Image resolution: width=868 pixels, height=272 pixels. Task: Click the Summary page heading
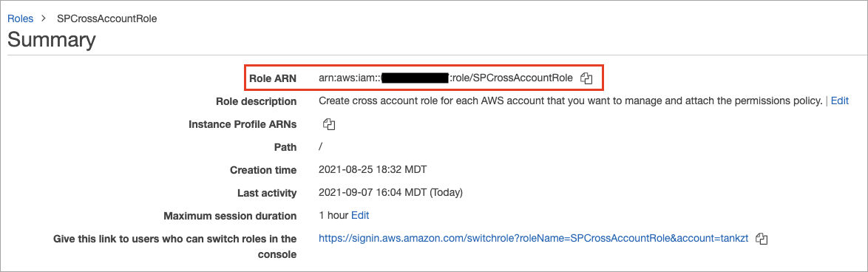[x=52, y=41]
